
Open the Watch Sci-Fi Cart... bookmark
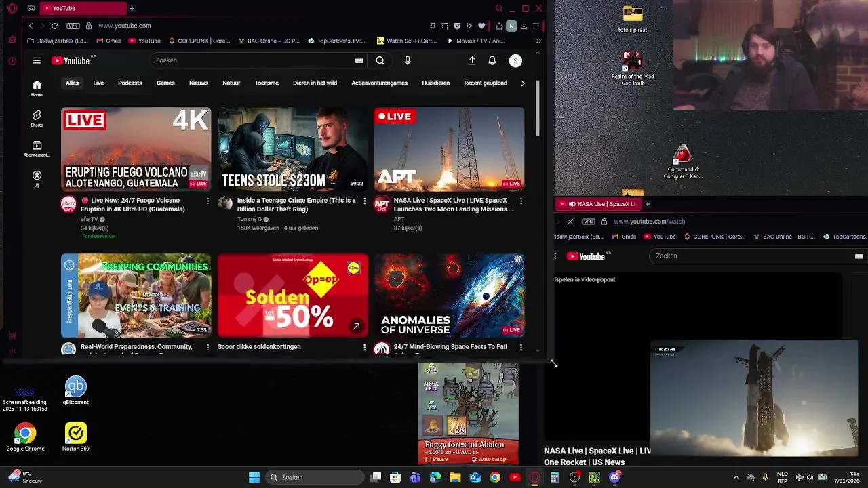pyautogui.click(x=407, y=41)
